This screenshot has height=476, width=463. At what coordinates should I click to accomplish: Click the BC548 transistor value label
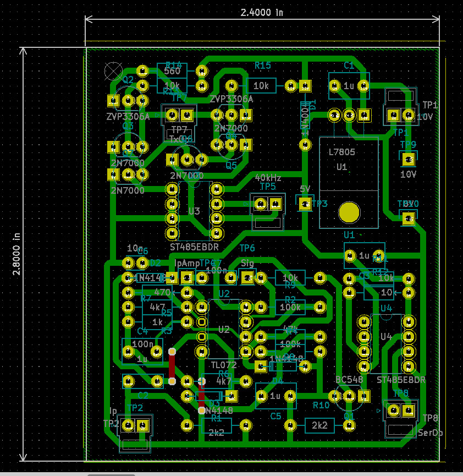[x=349, y=380]
